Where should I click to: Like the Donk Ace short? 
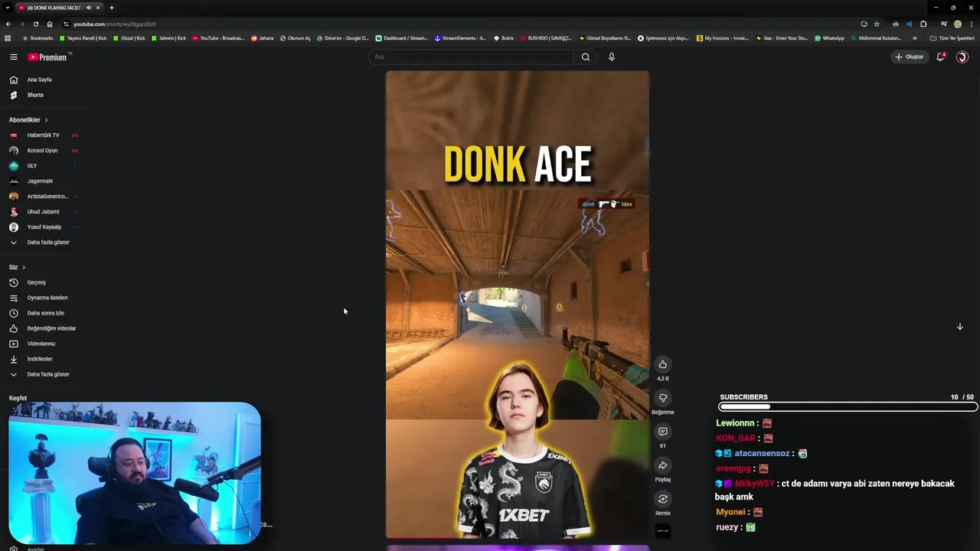click(663, 364)
